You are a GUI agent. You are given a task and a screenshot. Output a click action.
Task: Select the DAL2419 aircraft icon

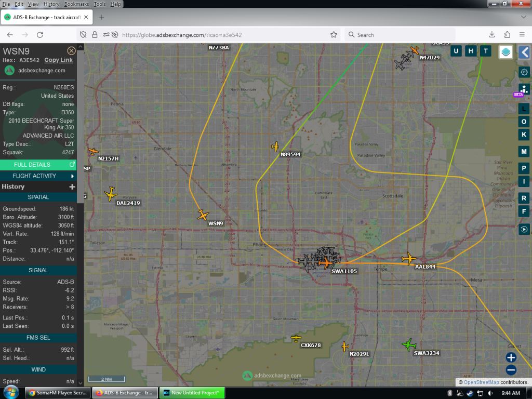(x=111, y=194)
